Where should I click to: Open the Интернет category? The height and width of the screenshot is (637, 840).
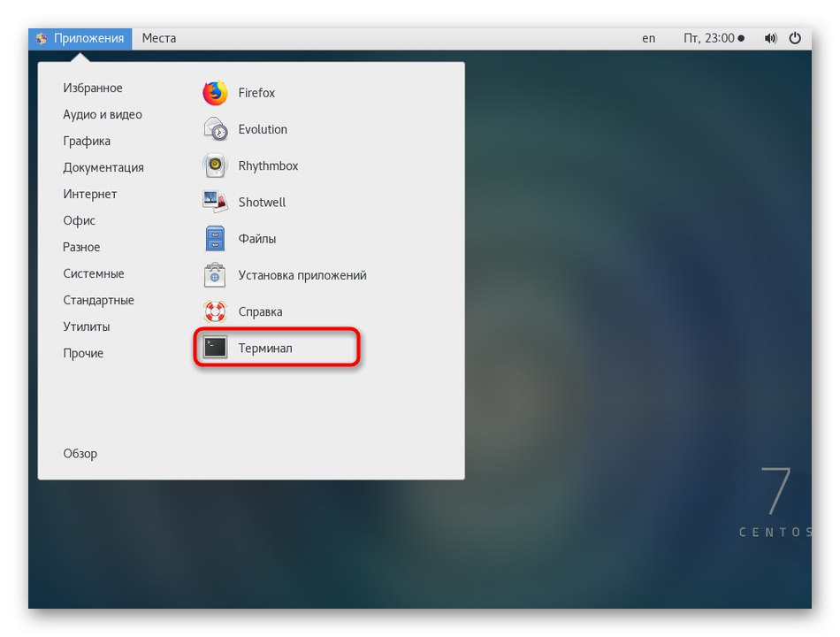click(88, 194)
